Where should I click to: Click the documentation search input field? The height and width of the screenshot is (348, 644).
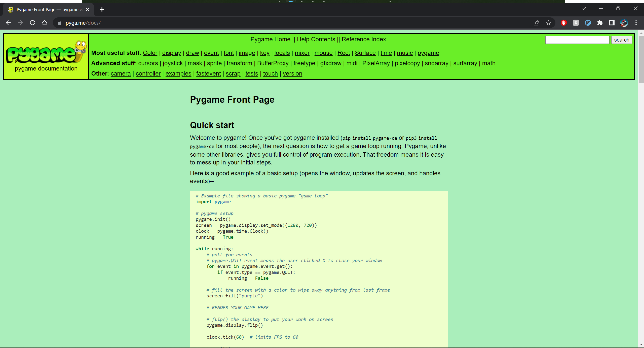(x=577, y=40)
